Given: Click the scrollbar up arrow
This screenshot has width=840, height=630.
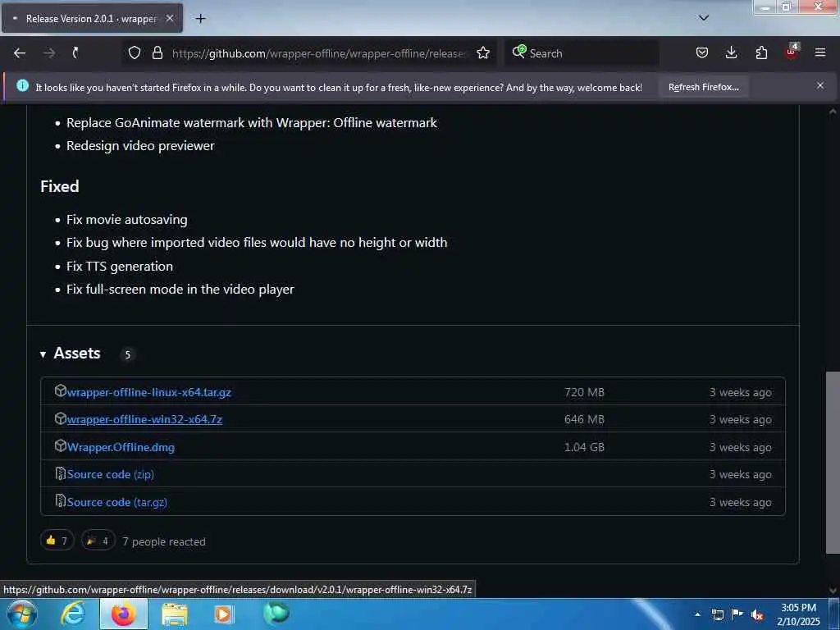Looking at the screenshot, I should [x=833, y=112].
